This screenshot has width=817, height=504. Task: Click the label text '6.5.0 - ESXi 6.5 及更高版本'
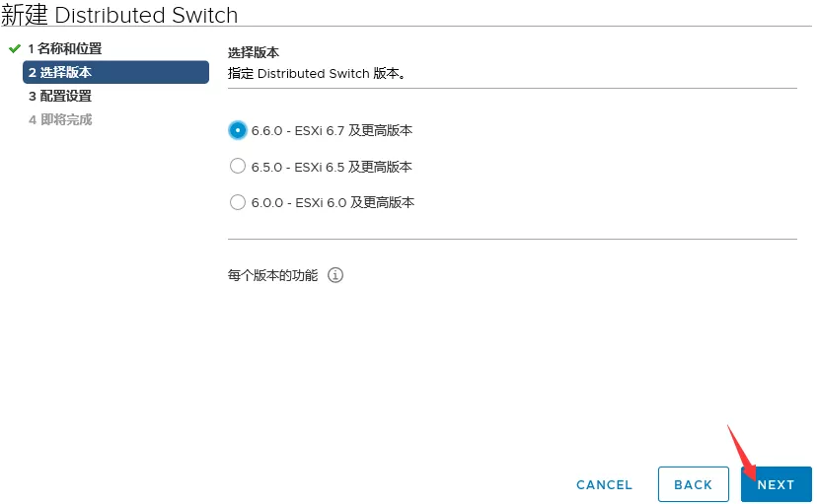[332, 167]
